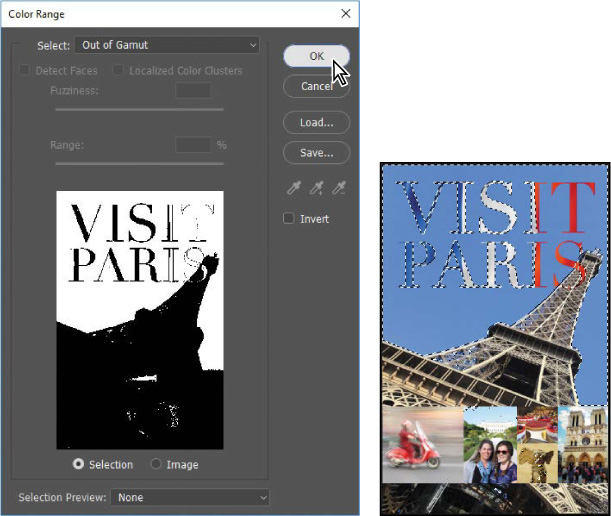
Task: Click the two women photo in the poster
Action: [490, 444]
